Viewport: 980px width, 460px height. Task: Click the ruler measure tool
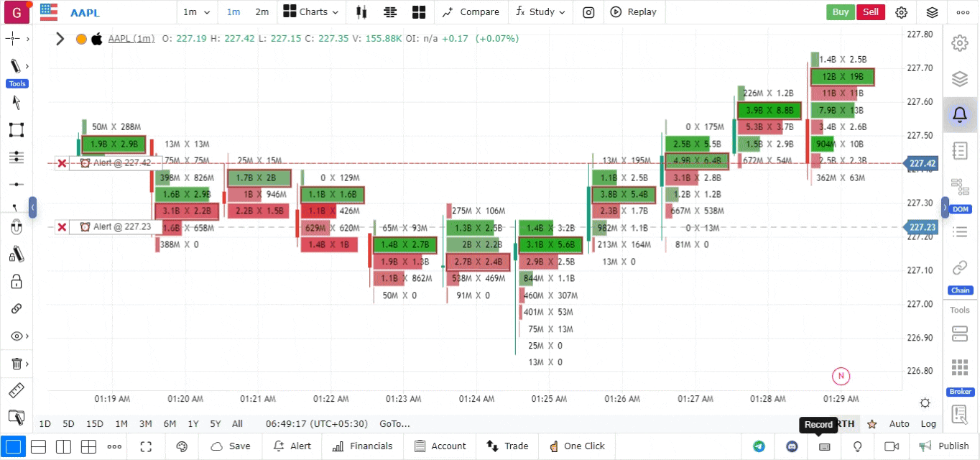[x=17, y=391]
